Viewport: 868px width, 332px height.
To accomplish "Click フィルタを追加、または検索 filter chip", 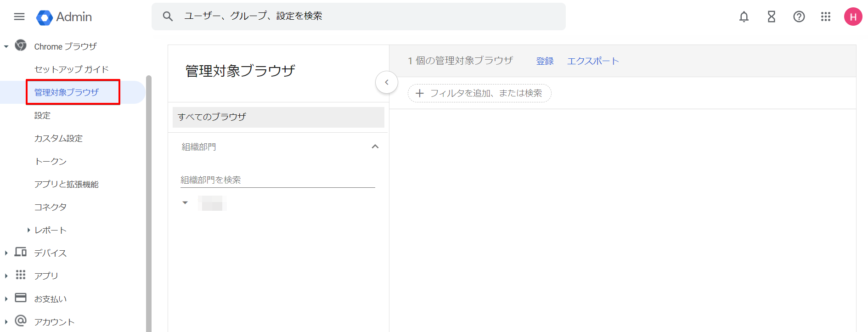I will pyautogui.click(x=479, y=93).
